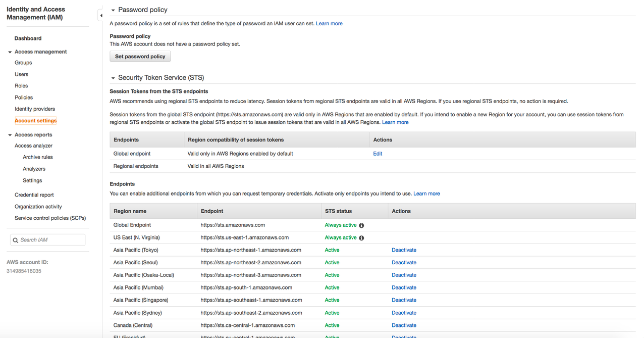This screenshot has width=644, height=338.
Task: Open Learn more link after global STS paragraph
Action: coord(395,122)
